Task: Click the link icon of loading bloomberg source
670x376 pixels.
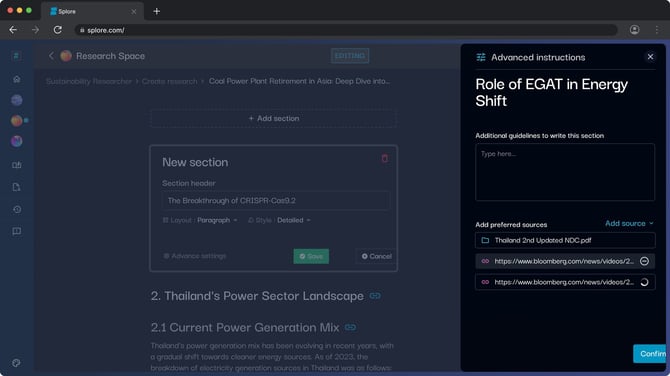Action: (x=485, y=282)
